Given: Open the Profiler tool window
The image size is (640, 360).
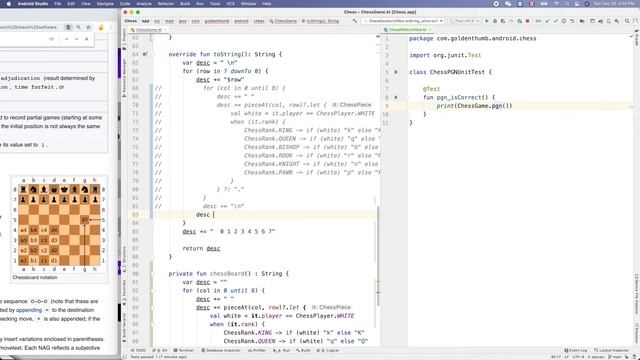Looking at the screenshot, I should click(257, 351).
